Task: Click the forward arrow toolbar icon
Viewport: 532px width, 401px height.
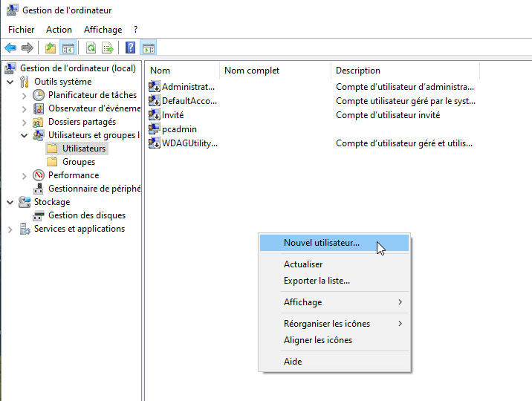Action: pyautogui.click(x=27, y=48)
